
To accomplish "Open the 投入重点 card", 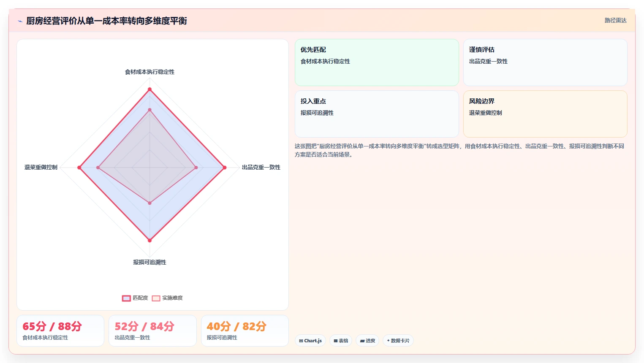I will (377, 114).
